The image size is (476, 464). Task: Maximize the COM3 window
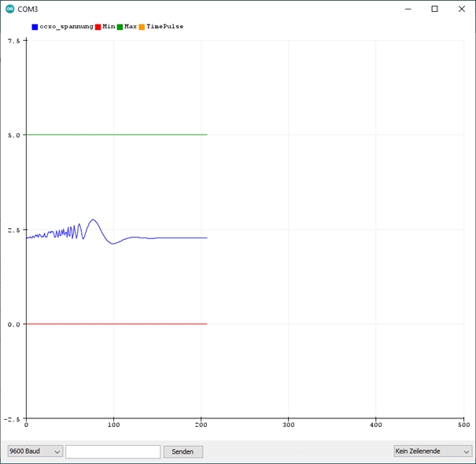[x=435, y=9]
